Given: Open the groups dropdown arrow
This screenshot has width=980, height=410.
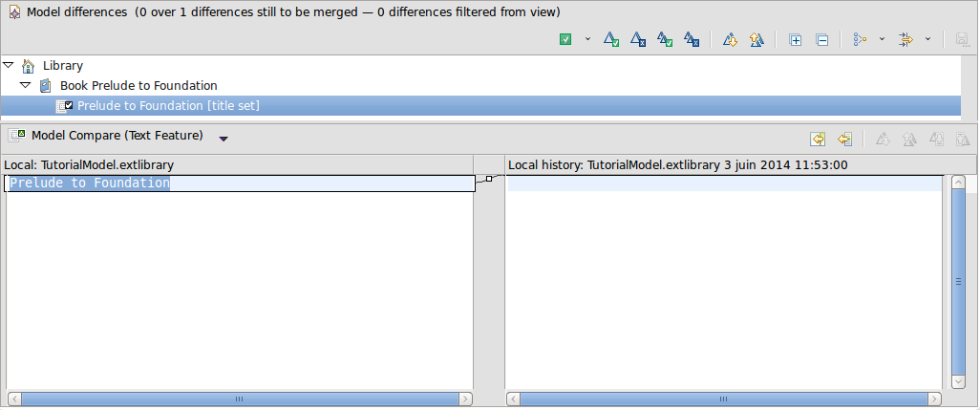Looking at the screenshot, I should pyautogui.click(x=882, y=40).
